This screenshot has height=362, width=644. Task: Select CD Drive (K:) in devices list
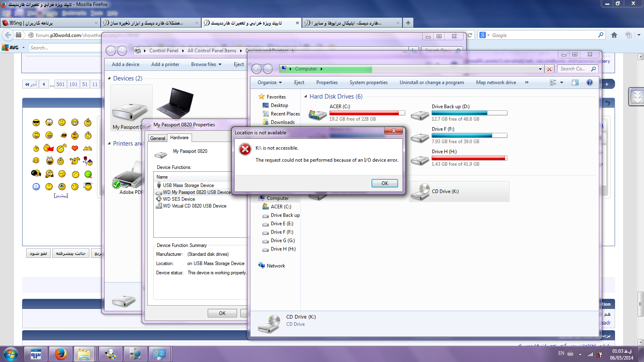pos(459,191)
